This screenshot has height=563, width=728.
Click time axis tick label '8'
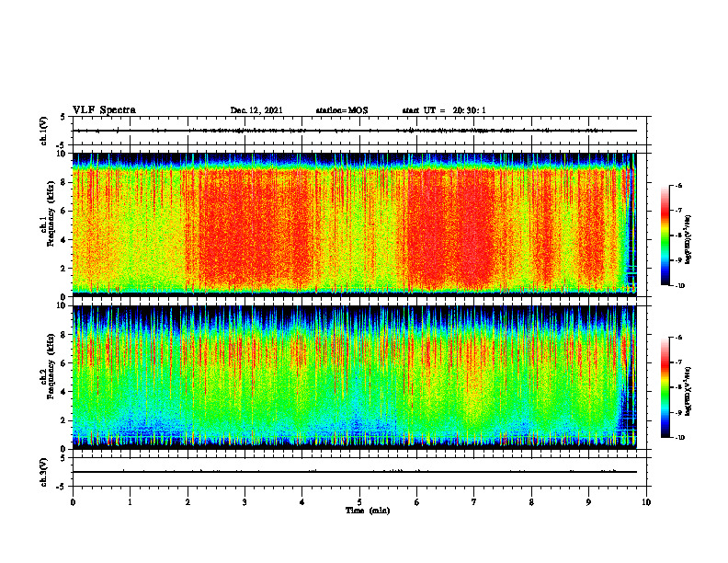point(531,502)
